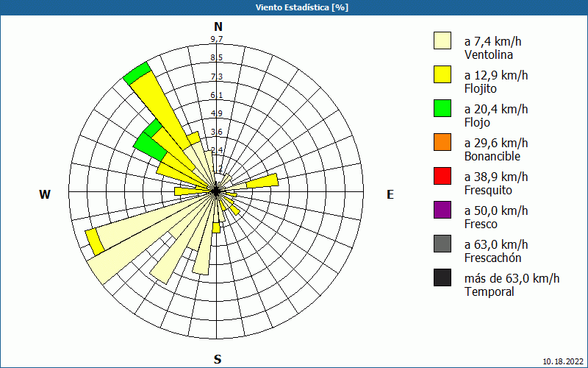The image size is (588, 368).
Task: Click the 'a 29,6 km/h' legend text
Action: click(496, 143)
